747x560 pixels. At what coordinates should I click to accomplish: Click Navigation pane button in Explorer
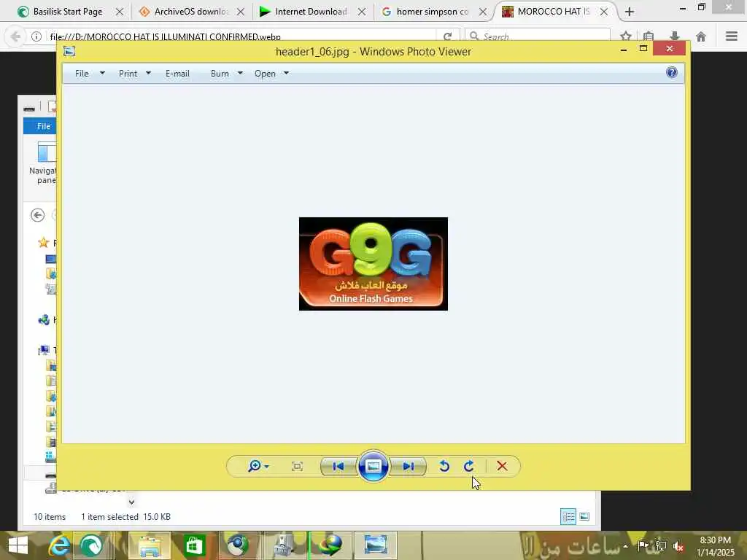(43, 163)
